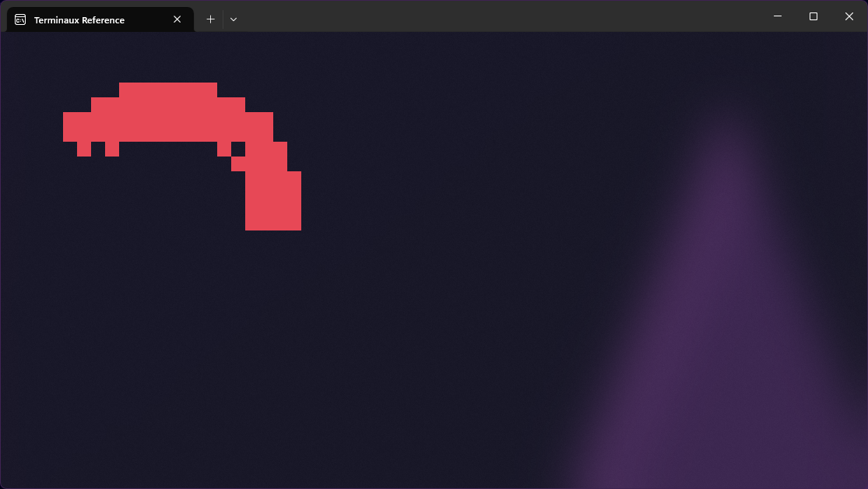Expand the new tab profile dropdown
This screenshot has width=868, height=489.
pyautogui.click(x=234, y=19)
